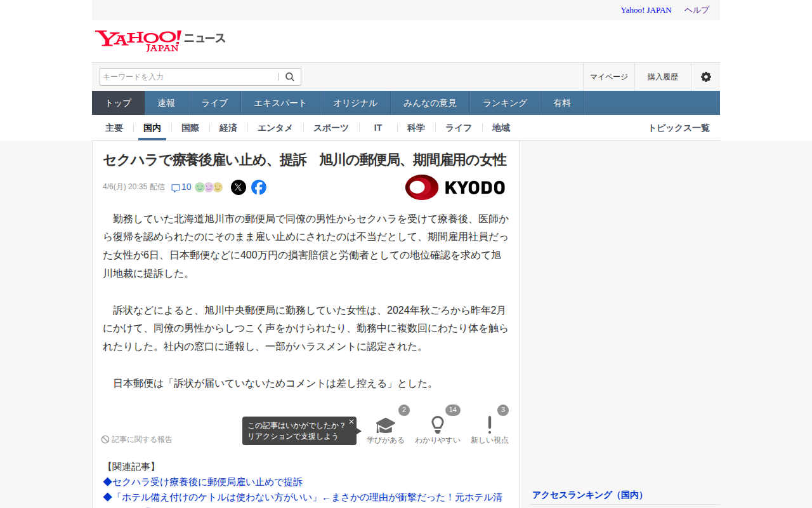The width and height of the screenshot is (812, 508).
Task: Focus the keyword search input field
Action: pyautogui.click(x=190, y=77)
